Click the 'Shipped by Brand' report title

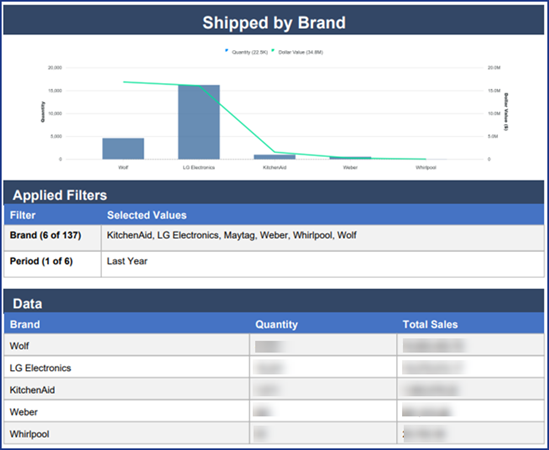pos(274,23)
